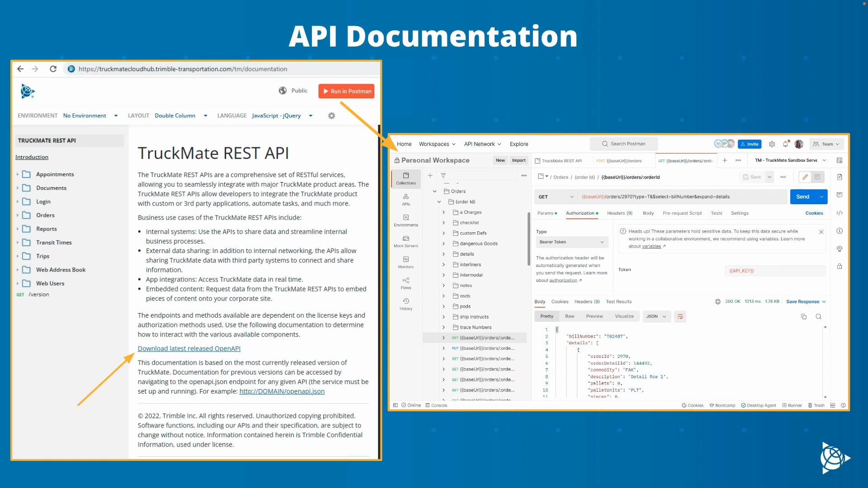Open the GET method dropdown

click(x=555, y=197)
